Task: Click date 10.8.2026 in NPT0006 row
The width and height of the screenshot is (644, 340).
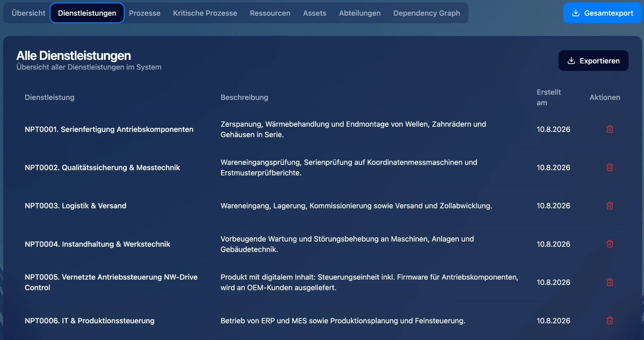Action: [x=553, y=321]
